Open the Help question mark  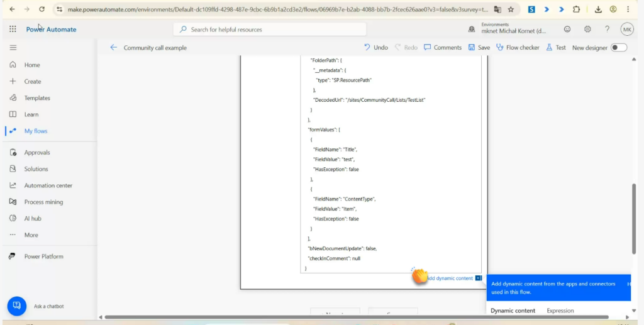click(x=607, y=29)
